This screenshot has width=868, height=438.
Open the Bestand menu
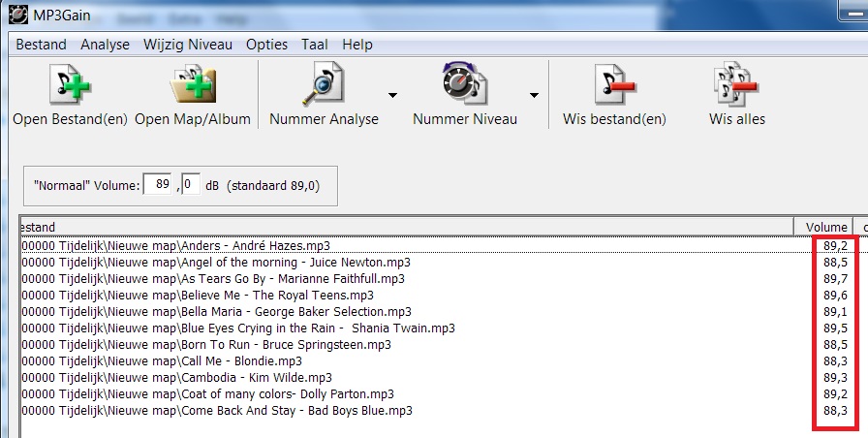point(42,45)
